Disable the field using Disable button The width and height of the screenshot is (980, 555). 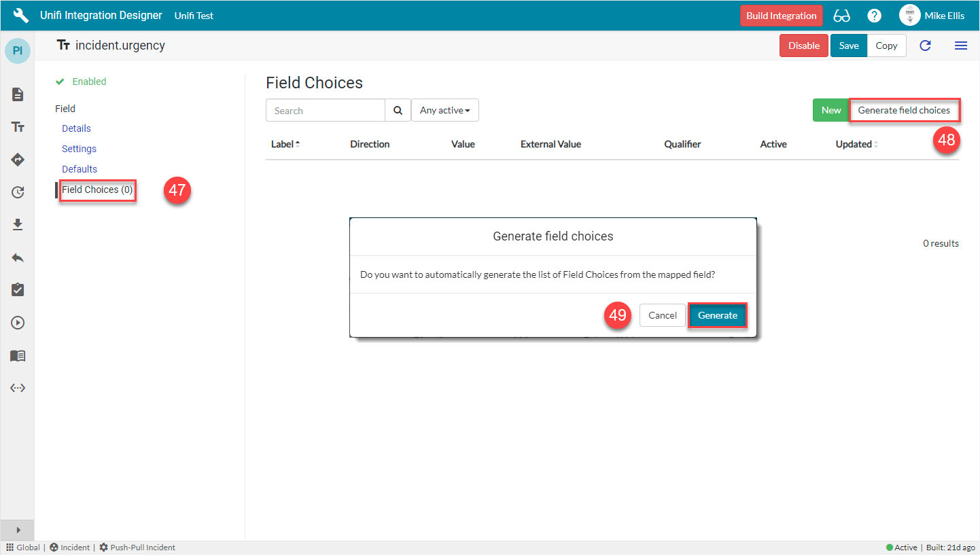(x=803, y=46)
